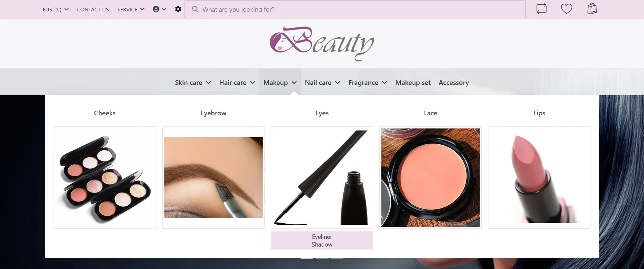Viewport: 644px width, 269px height.
Task: Go to the Makeup set category
Action: (x=413, y=83)
